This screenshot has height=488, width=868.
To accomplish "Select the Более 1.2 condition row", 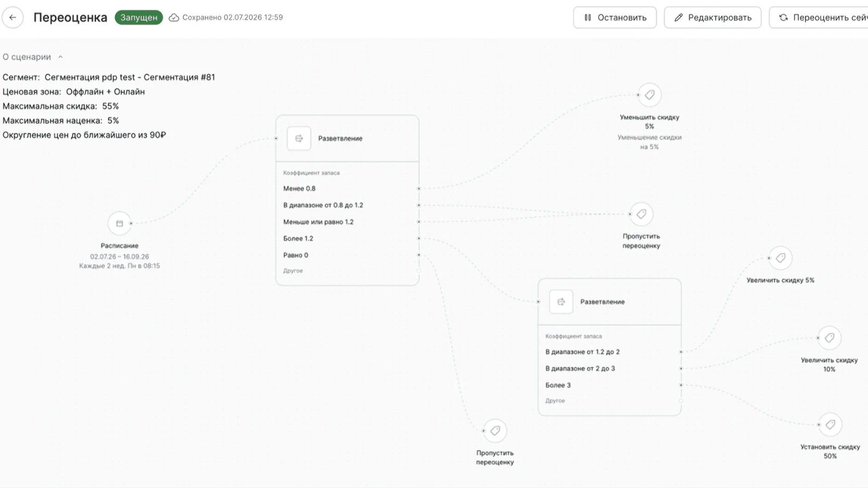I will point(347,239).
